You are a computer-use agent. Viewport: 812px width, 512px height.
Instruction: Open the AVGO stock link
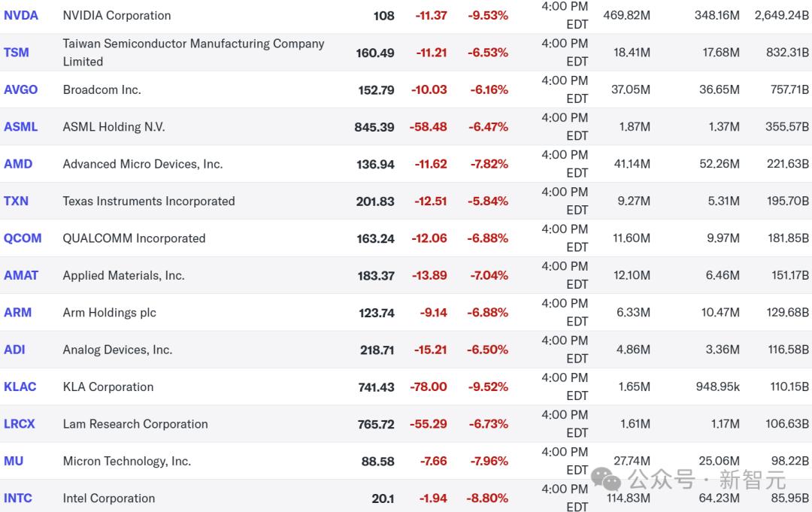point(21,89)
